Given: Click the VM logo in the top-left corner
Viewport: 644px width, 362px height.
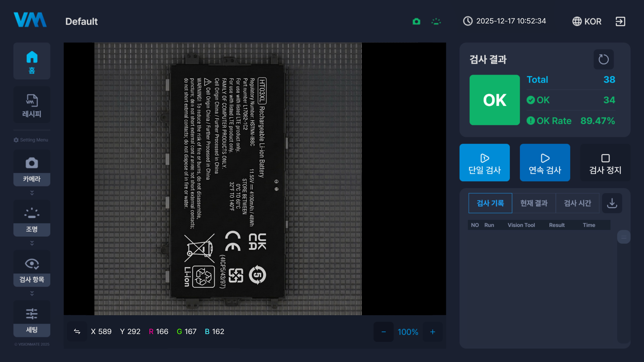Looking at the screenshot, I should 30,19.
